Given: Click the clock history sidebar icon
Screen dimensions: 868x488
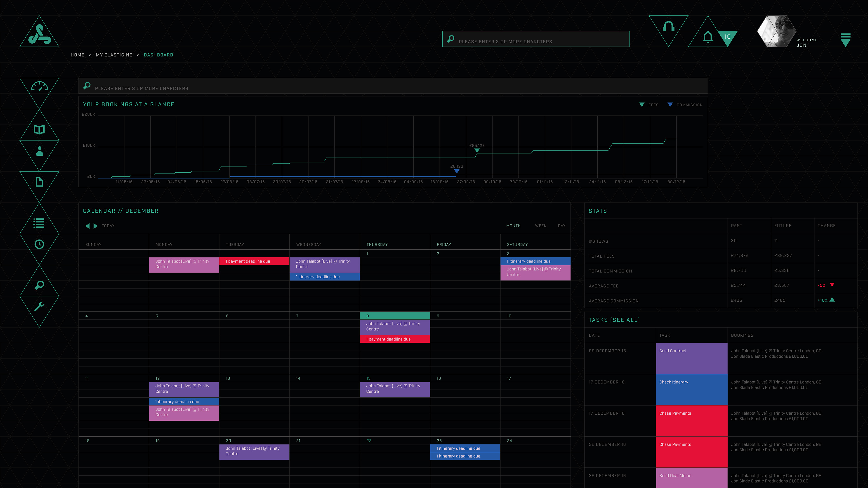Looking at the screenshot, I should point(39,244).
